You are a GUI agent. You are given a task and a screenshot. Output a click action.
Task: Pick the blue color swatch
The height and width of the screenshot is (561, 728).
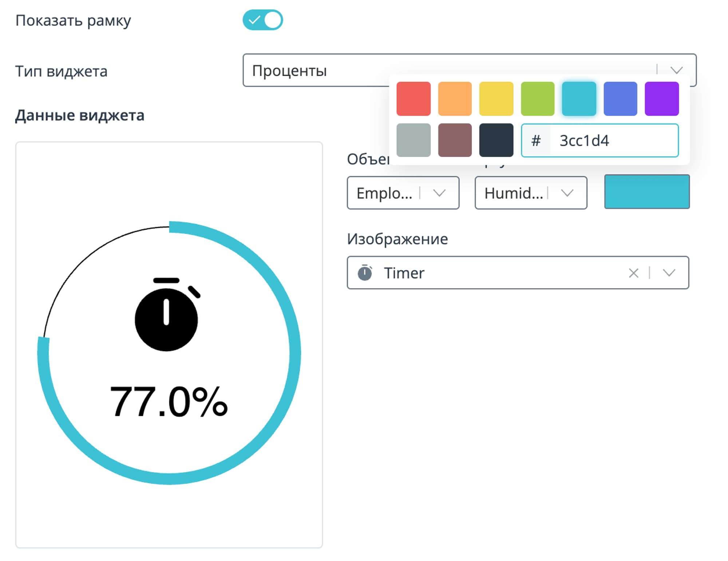620,99
